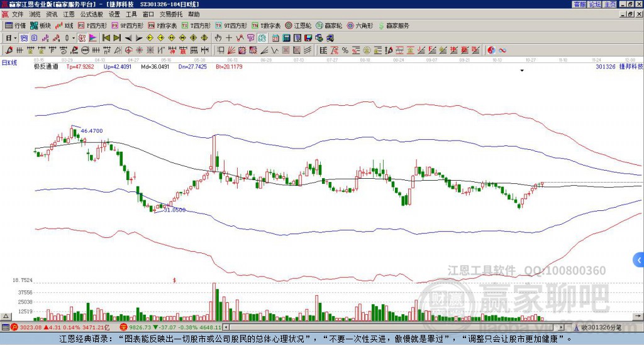Open the calculator icon
This screenshot has height=345, width=644.
(286, 38)
